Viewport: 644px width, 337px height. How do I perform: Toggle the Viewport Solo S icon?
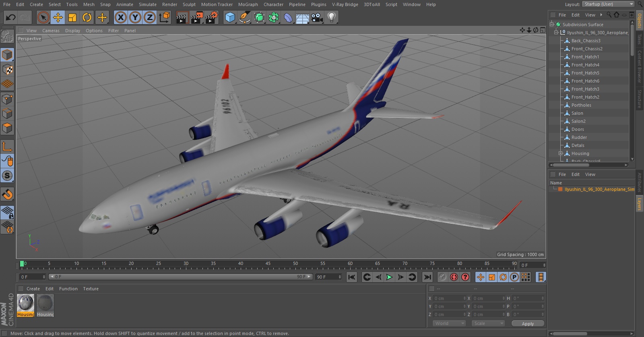[7, 176]
